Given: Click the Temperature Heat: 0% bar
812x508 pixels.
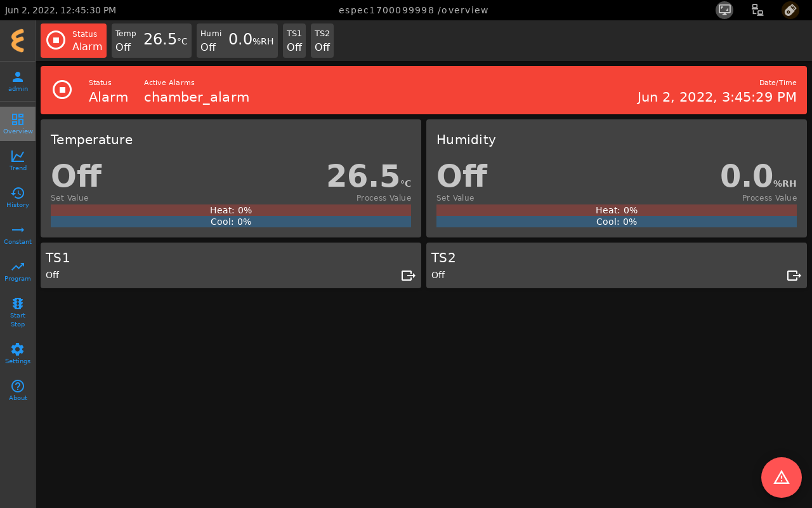Looking at the screenshot, I should pos(231,210).
